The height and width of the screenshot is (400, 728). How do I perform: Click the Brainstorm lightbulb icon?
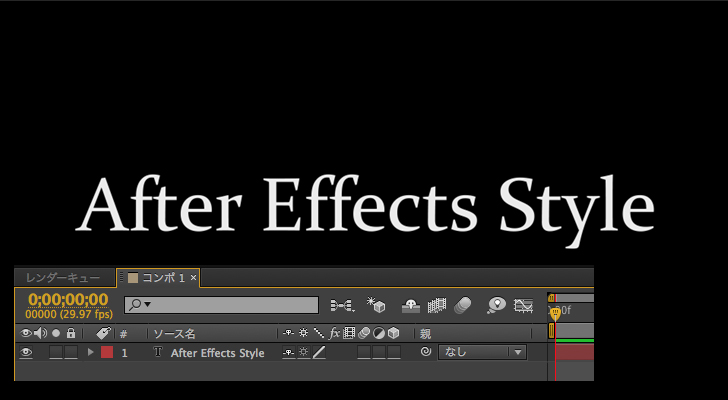coord(496,304)
